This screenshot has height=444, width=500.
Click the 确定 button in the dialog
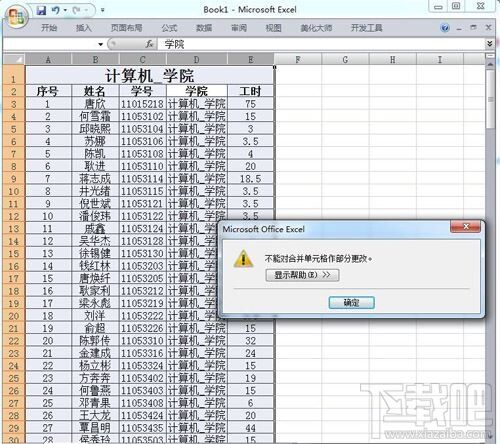click(352, 303)
